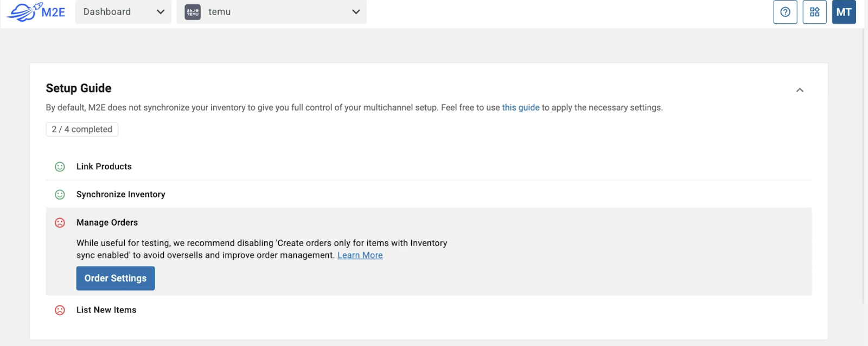Click the red sad face beside Manage Orders
868x346 pixels.
(60, 223)
